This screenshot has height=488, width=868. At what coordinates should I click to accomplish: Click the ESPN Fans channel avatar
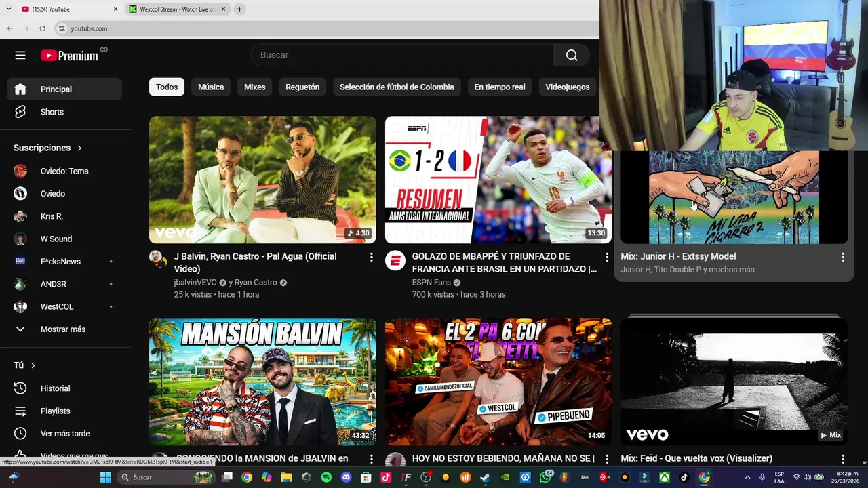pos(395,260)
